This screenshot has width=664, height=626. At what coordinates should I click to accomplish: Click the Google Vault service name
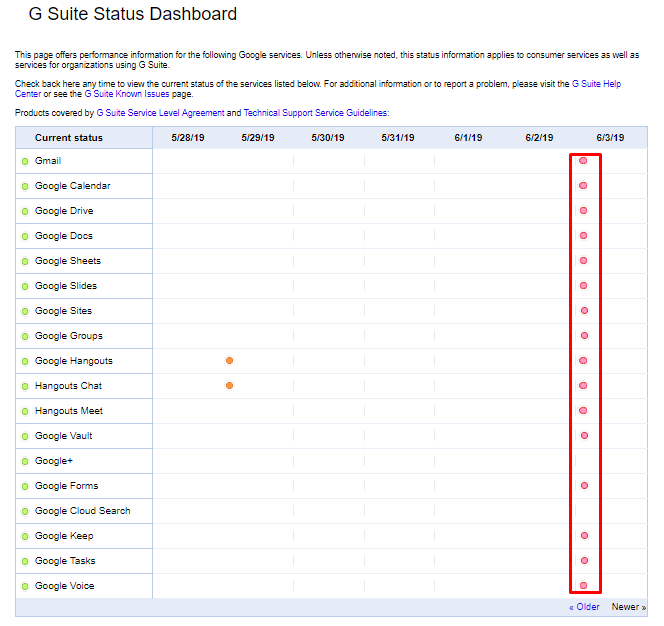click(x=64, y=436)
